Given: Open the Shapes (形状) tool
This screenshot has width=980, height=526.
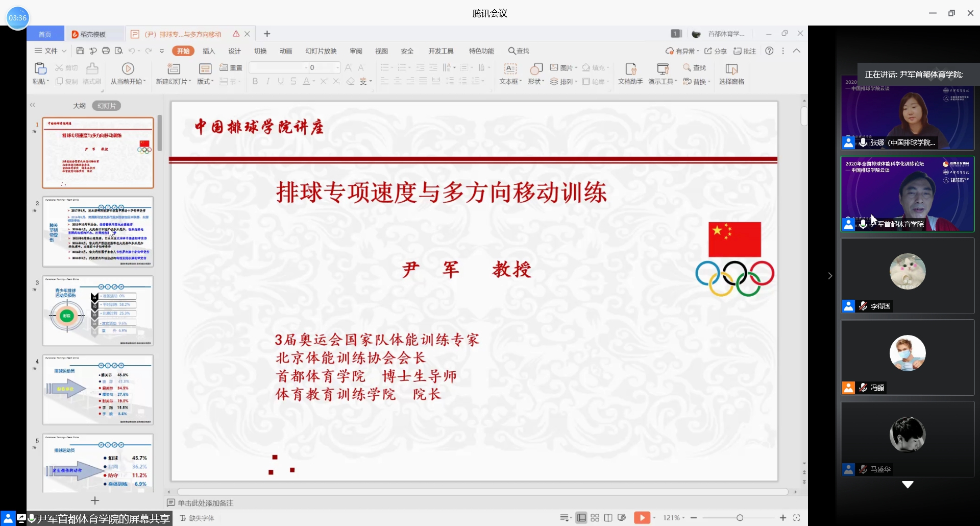Looking at the screenshot, I should click(x=536, y=69).
